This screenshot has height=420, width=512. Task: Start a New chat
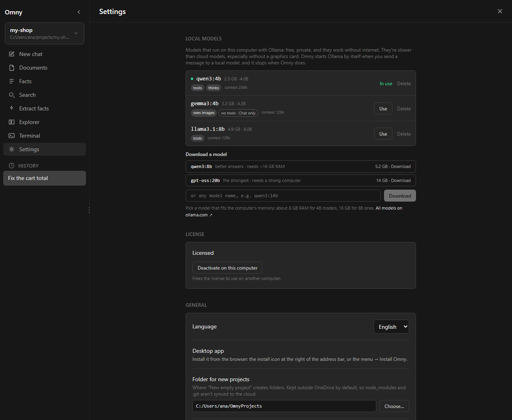click(x=44, y=54)
